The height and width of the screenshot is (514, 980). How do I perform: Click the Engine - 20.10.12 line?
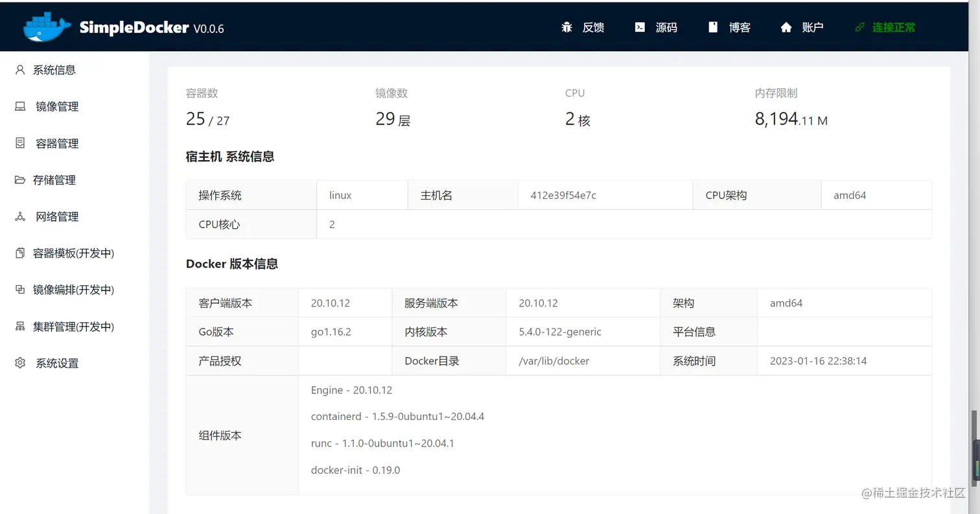351,390
